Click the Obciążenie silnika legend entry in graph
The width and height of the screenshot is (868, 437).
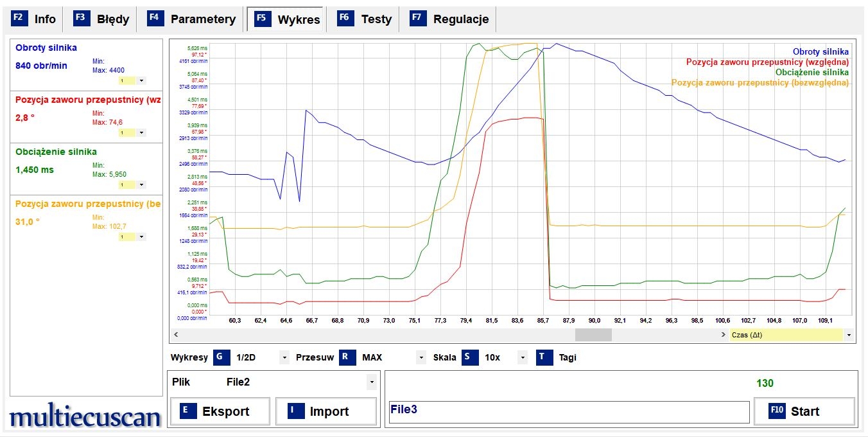click(812, 72)
